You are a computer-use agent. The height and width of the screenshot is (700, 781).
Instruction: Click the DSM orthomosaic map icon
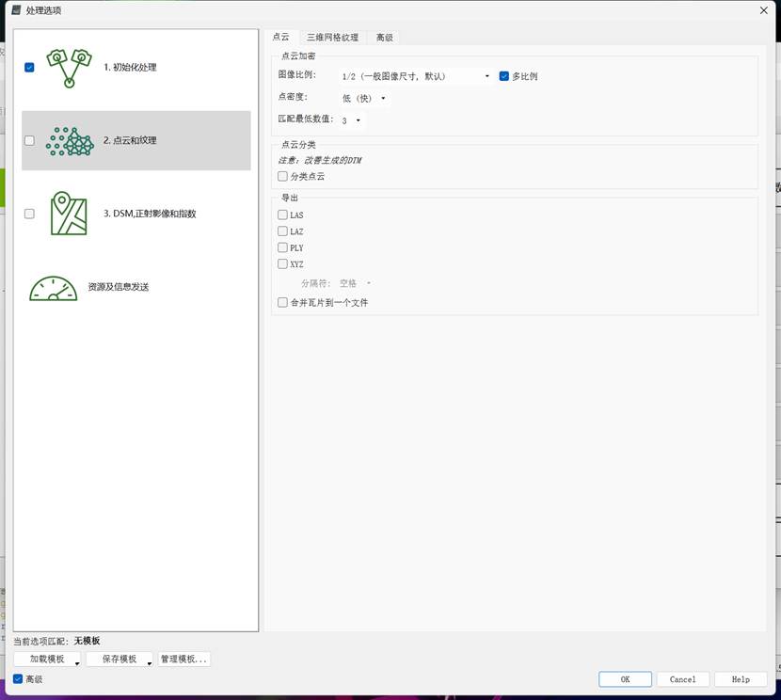click(x=69, y=213)
